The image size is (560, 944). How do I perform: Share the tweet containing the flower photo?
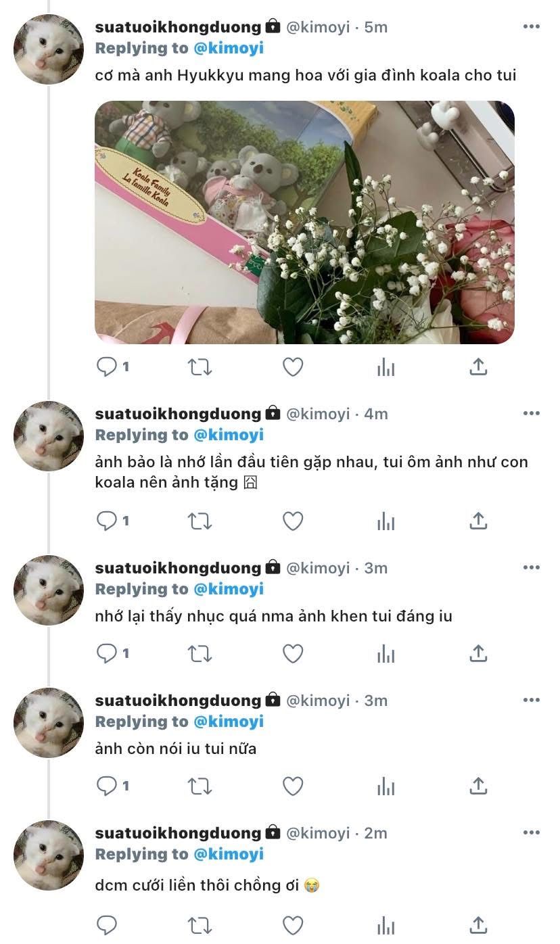(478, 367)
